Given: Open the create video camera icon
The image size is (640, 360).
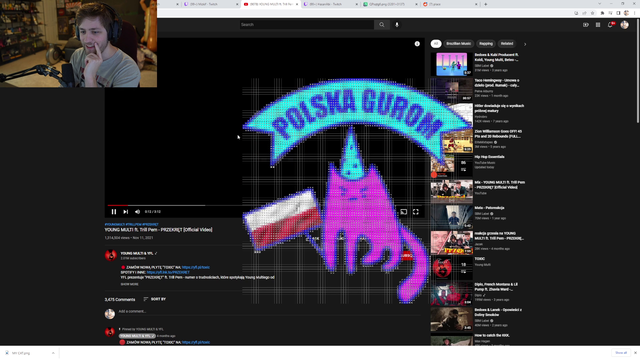Looking at the screenshot, I should coord(586,25).
